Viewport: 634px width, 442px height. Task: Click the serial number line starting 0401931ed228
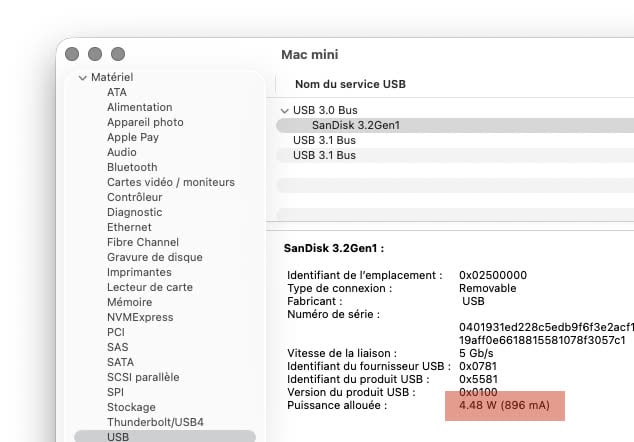click(546, 327)
